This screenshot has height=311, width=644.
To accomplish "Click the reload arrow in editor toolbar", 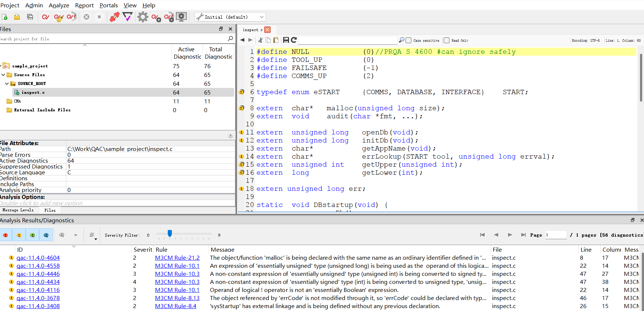I will tap(294, 40).
